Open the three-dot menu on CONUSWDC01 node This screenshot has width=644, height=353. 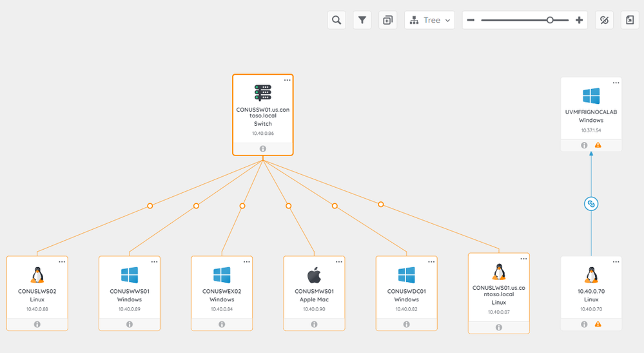[431, 262]
